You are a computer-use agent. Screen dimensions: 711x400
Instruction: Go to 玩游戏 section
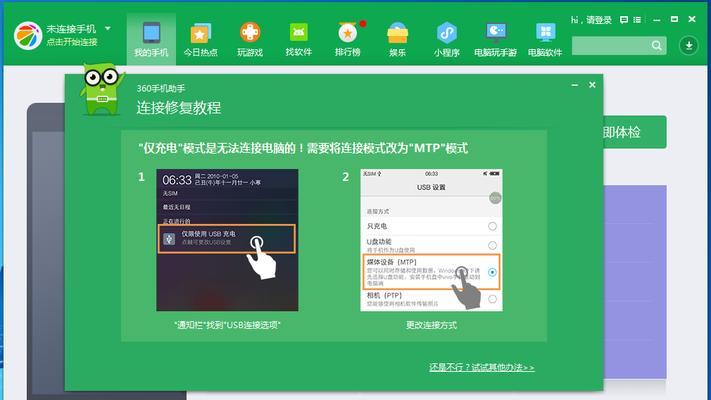coord(250,39)
